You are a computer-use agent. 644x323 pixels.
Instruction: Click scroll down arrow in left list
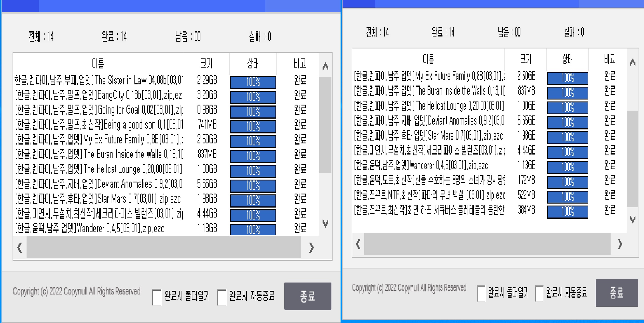(x=325, y=223)
